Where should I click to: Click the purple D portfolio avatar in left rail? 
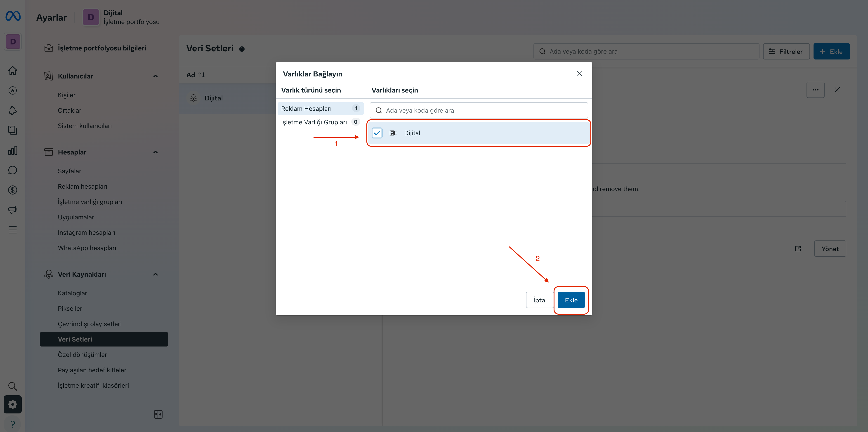point(13,41)
